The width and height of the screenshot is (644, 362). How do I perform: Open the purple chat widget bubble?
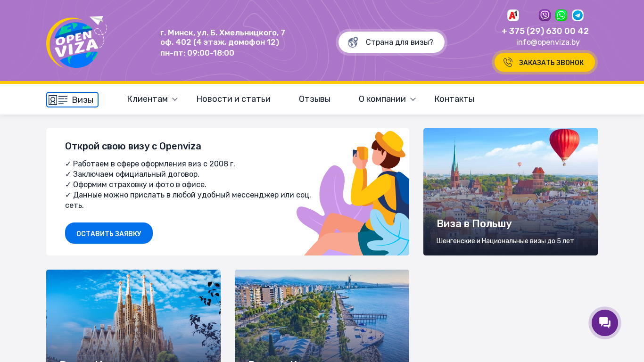[605, 323]
